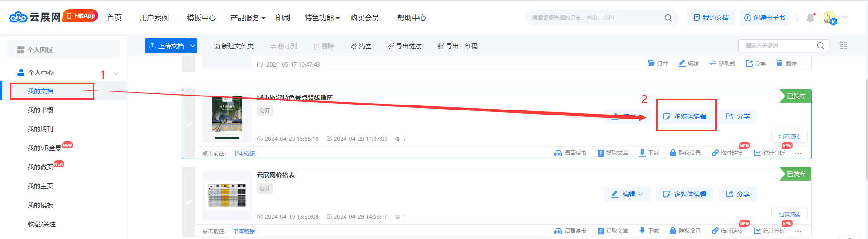Expand the 产品服务 menu

click(x=248, y=18)
